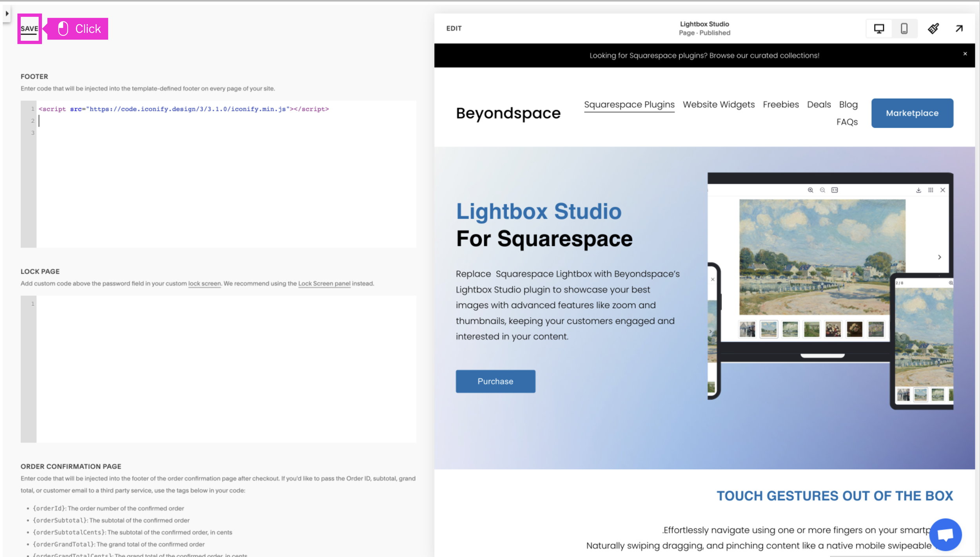Viewport: 980px width, 557px height.
Task: Click the 'Lightbox Studio' page title in header
Action: pyautogui.click(x=704, y=24)
